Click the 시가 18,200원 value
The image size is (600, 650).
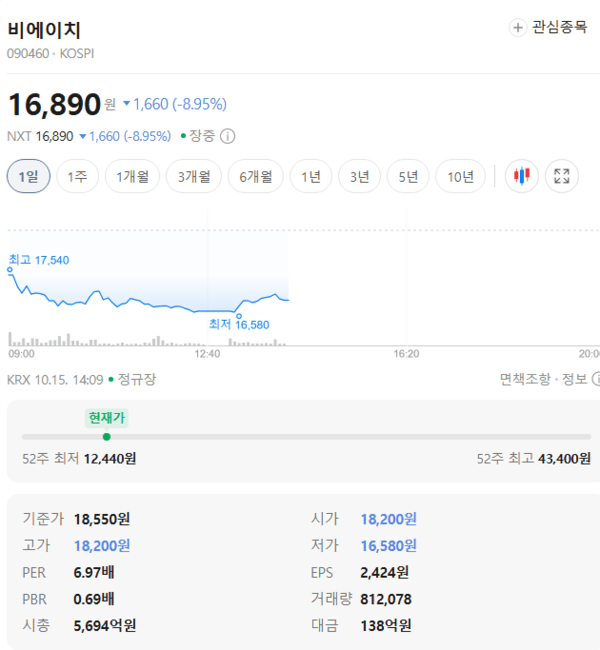click(x=389, y=519)
